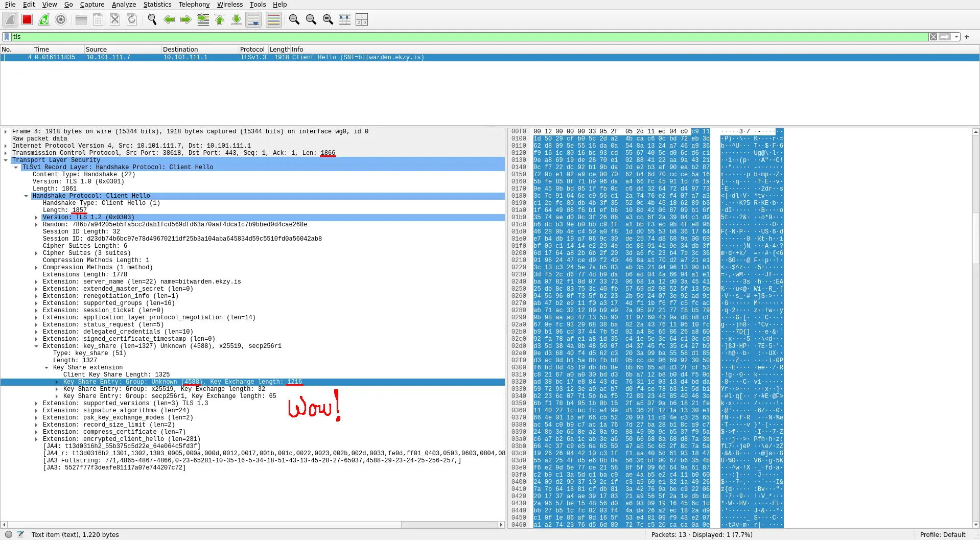Open the Statistics menu
This screenshot has height=540, width=980.
[157, 5]
